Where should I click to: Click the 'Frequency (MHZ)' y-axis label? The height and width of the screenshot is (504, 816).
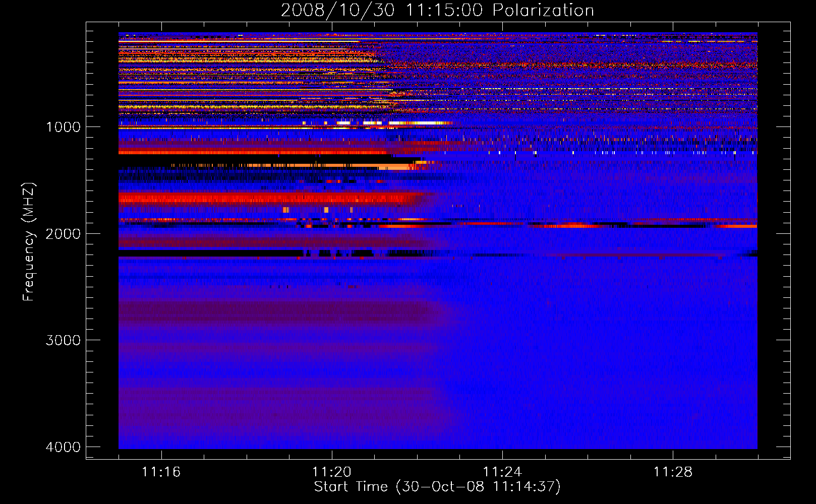[x=29, y=242]
